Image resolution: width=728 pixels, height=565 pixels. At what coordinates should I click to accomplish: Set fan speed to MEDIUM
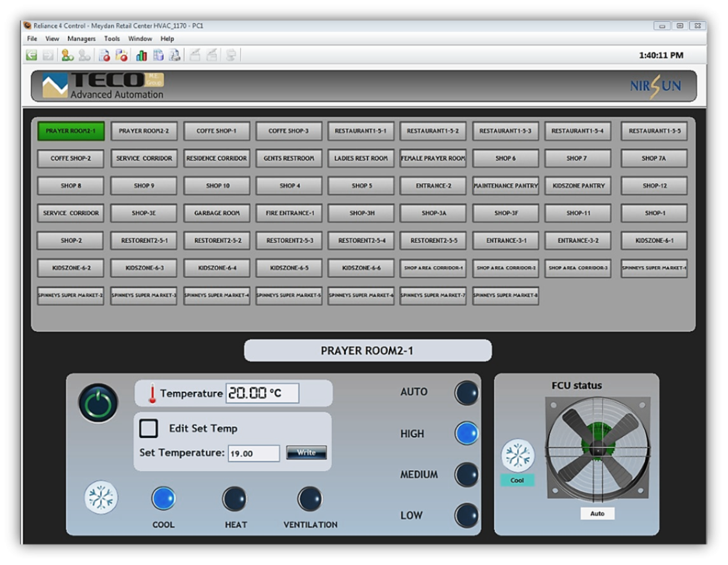pos(466,475)
